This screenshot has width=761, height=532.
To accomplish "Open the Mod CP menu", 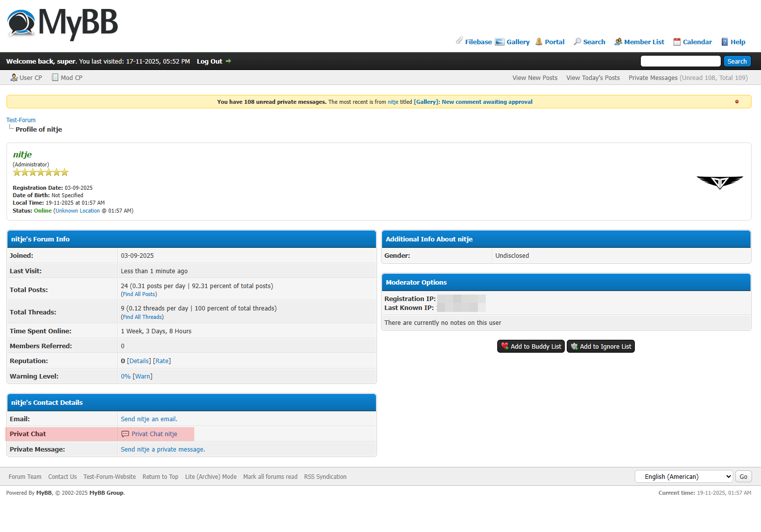I will tap(67, 78).
